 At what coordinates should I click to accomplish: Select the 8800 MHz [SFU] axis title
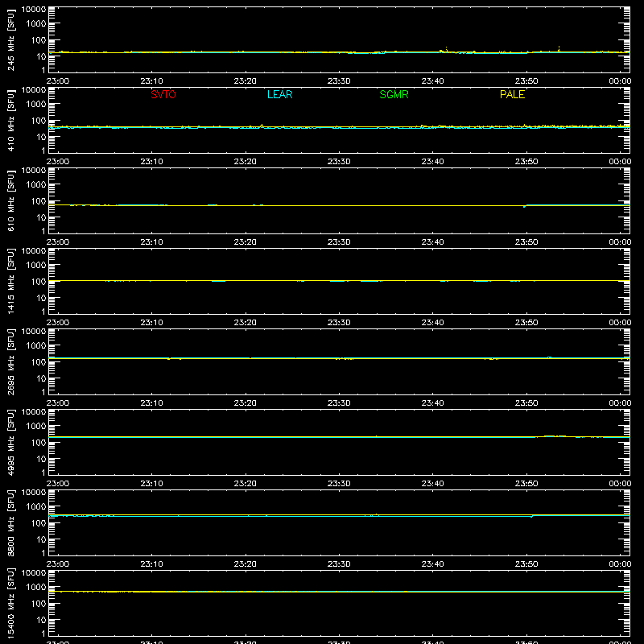(x=10, y=522)
